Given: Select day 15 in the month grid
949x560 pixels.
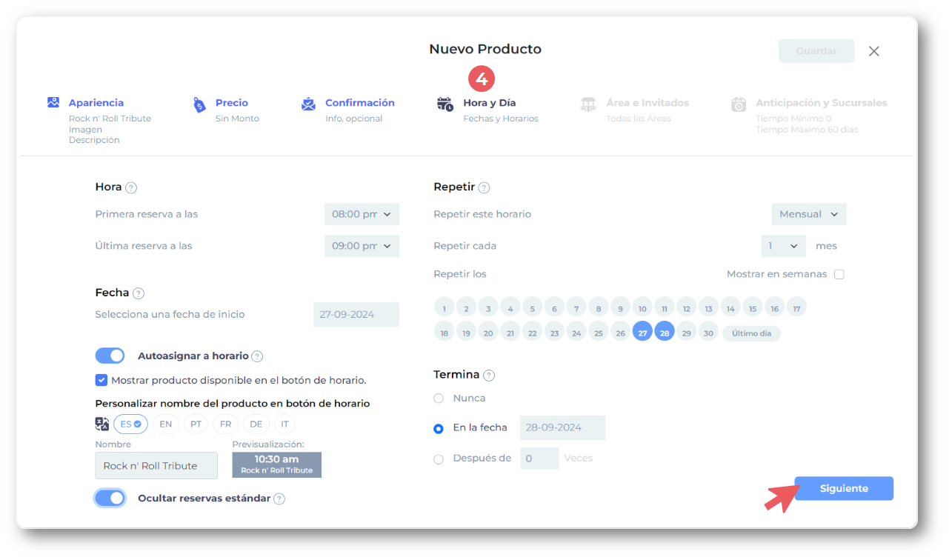Looking at the screenshot, I should click(x=753, y=309).
